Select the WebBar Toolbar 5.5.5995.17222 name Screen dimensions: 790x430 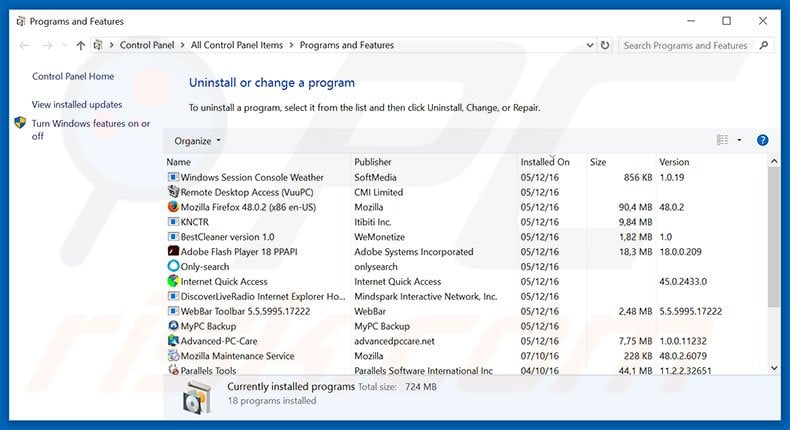pos(245,311)
